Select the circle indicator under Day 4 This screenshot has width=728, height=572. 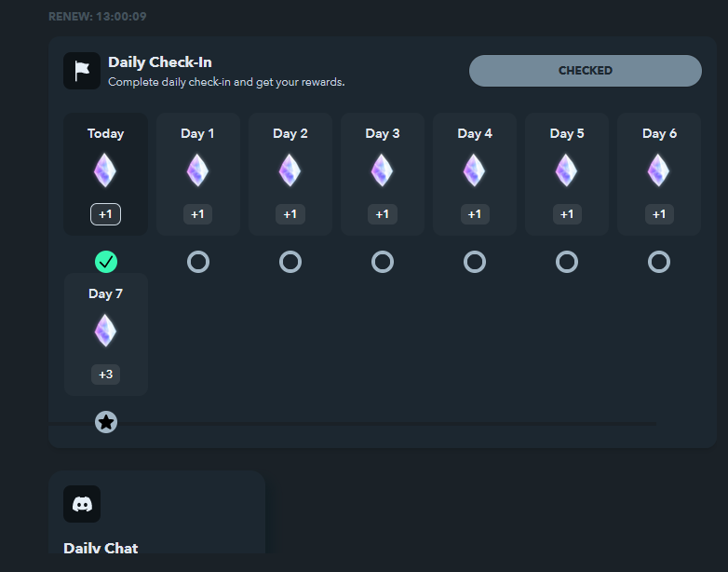[x=475, y=262]
